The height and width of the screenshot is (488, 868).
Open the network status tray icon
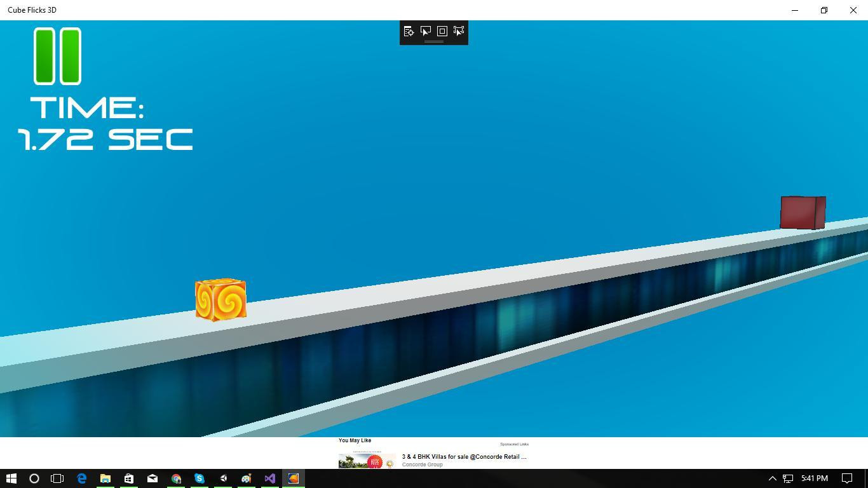pyautogui.click(x=788, y=478)
